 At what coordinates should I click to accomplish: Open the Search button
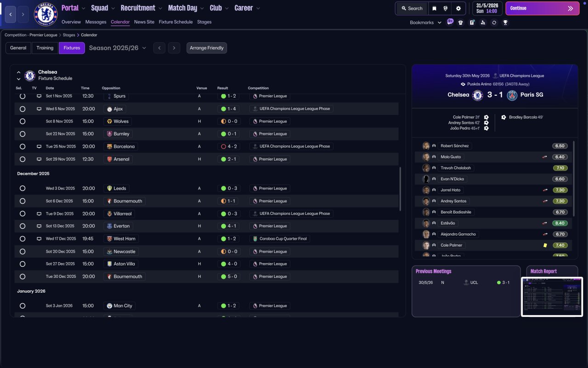pyautogui.click(x=412, y=8)
